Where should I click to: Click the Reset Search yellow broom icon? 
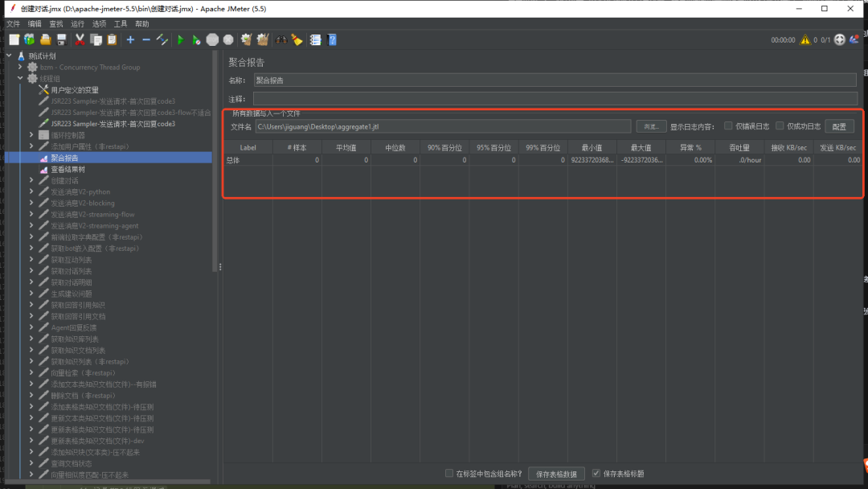pyautogui.click(x=297, y=39)
